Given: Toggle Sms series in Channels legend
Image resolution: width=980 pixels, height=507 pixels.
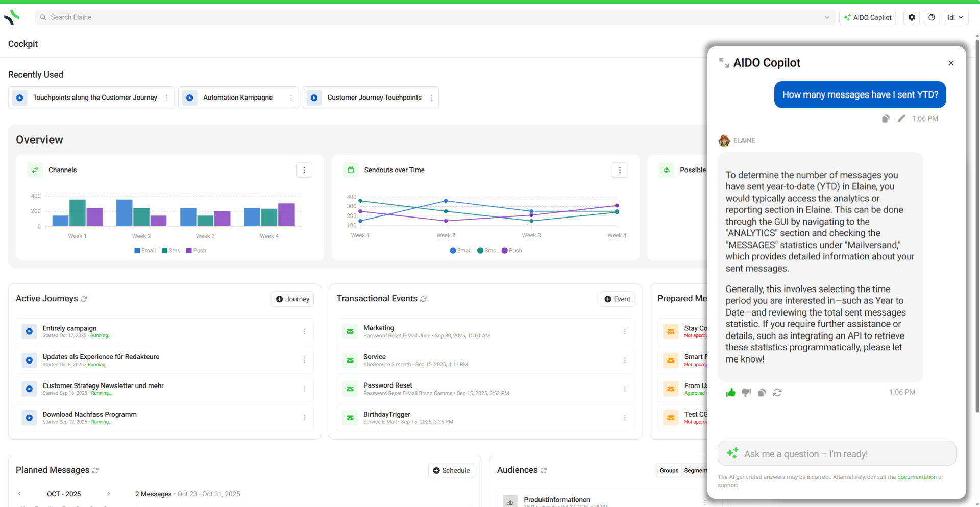Looking at the screenshot, I should pyautogui.click(x=171, y=251).
